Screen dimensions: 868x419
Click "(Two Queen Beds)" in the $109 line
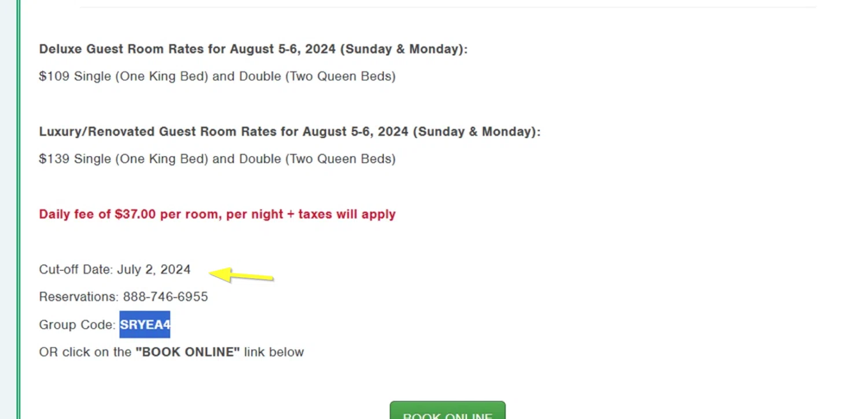[340, 76]
